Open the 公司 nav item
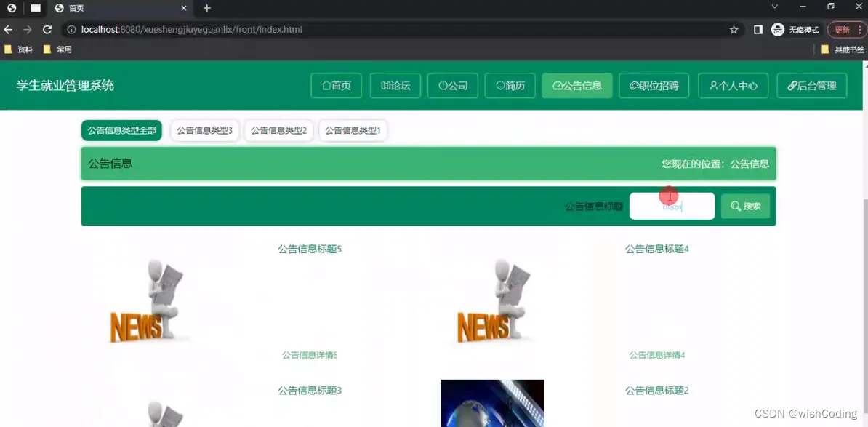The image size is (868, 427). pyautogui.click(x=453, y=86)
